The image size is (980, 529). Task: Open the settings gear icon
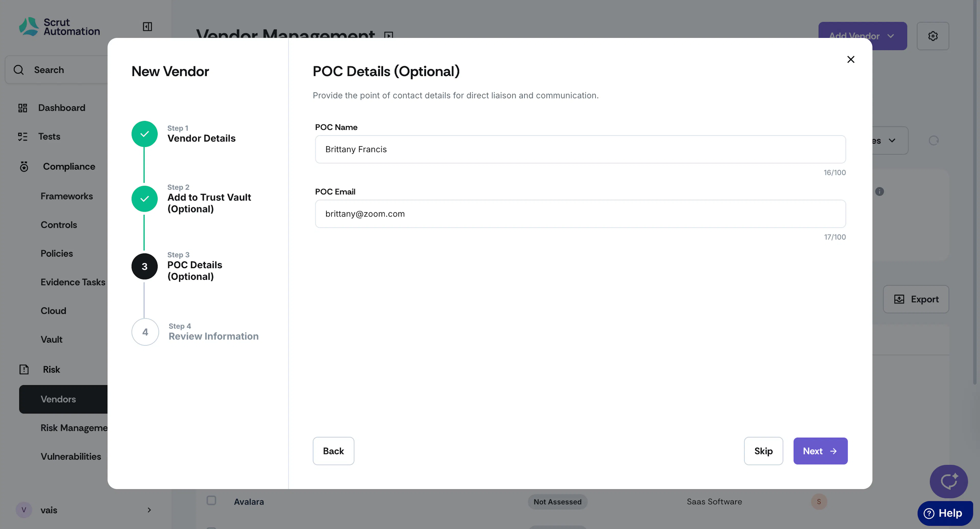click(933, 36)
